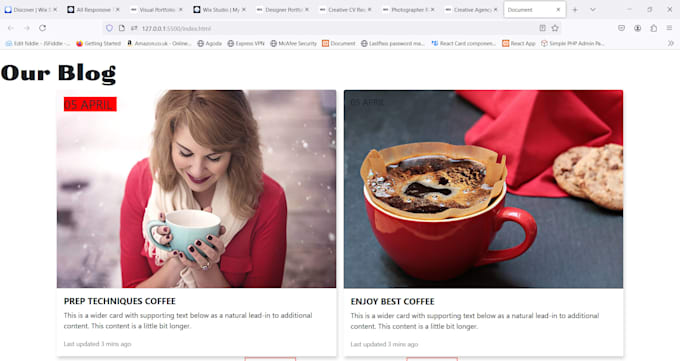Bookmark this page with the star icon
The width and height of the screenshot is (680, 361).
pos(555,28)
